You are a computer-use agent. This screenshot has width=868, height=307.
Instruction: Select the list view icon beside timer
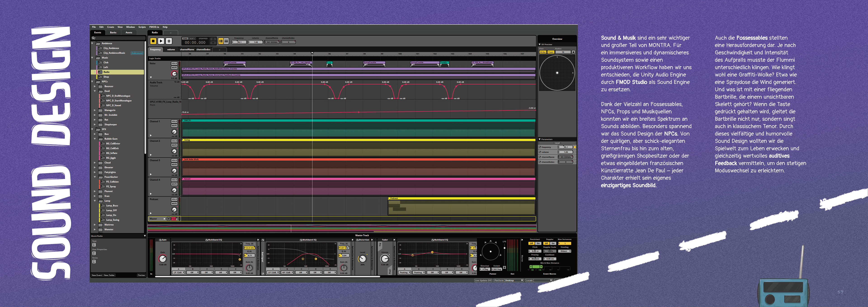221,41
